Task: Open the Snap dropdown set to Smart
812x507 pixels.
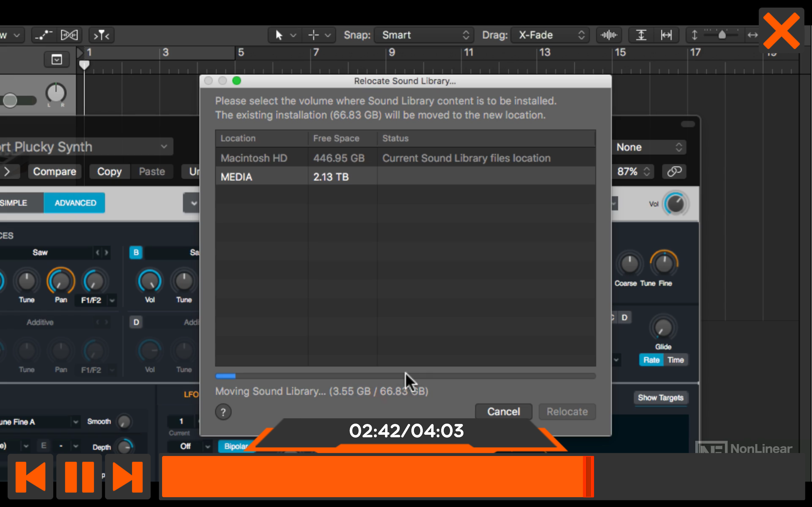Action: (423, 35)
